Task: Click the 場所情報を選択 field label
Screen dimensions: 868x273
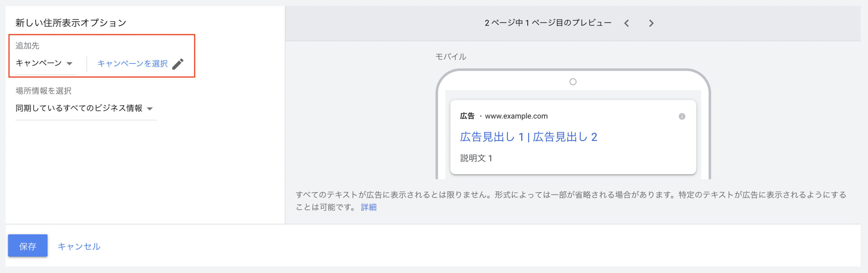Action: coord(43,91)
